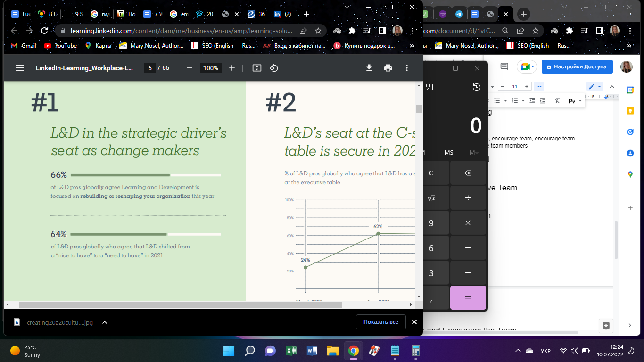The height and width of the screenshot is (362, 644).
Task: Open the PDF viewer sidebar menu
Action: 20,68
